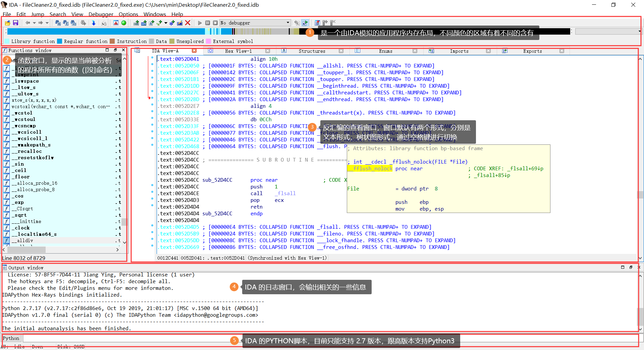The image size is (644, 350).
Task: Click the navigation band's blue regular function region
Action: [106, 32]
